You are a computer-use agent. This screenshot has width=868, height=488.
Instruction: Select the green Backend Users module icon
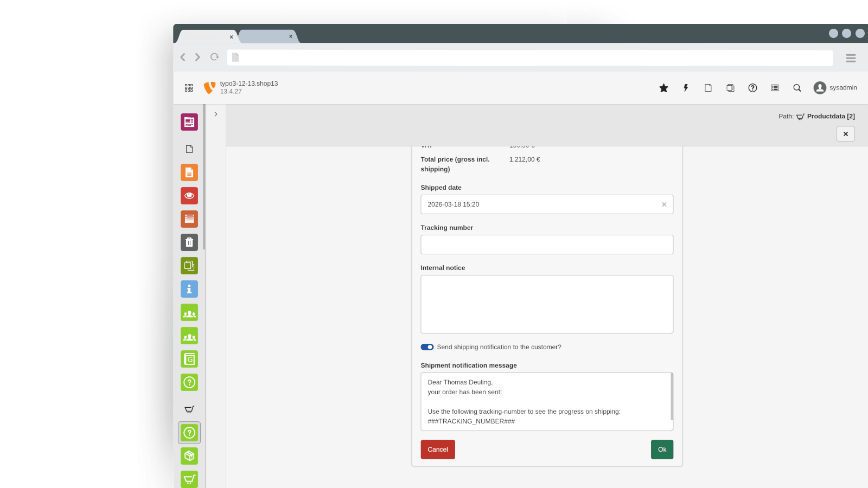tap(189, 312)
